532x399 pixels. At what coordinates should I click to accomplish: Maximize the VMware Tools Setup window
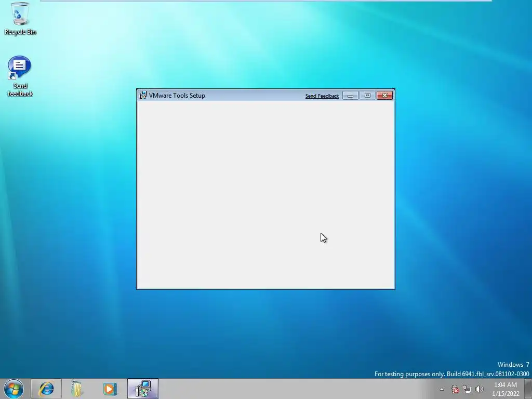tap(367, 96)
